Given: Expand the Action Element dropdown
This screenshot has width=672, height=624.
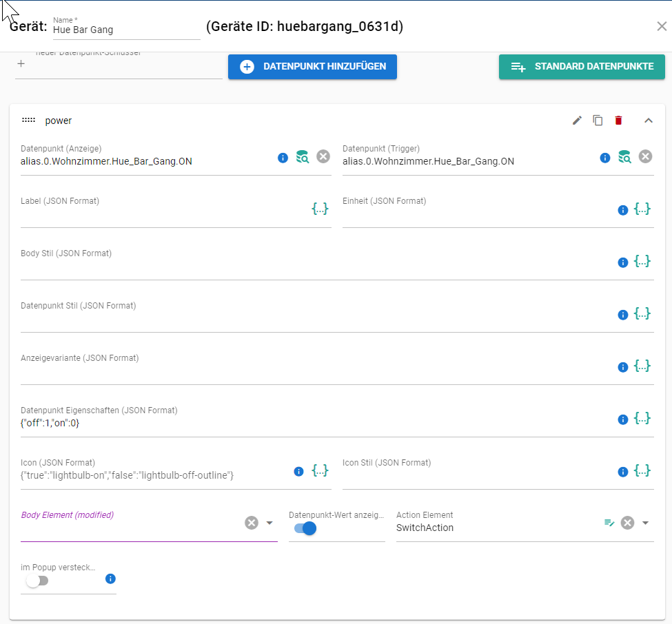Looking at the screenshot, I should point(646,523).
